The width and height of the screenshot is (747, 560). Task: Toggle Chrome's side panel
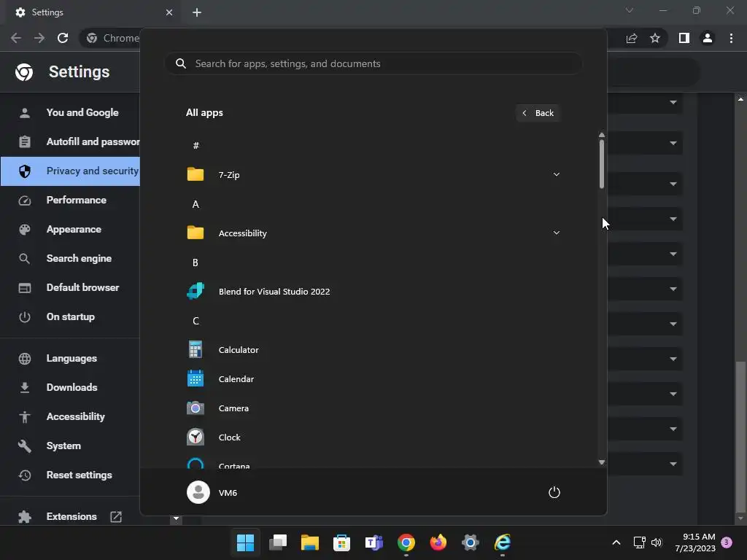(684, 38)
